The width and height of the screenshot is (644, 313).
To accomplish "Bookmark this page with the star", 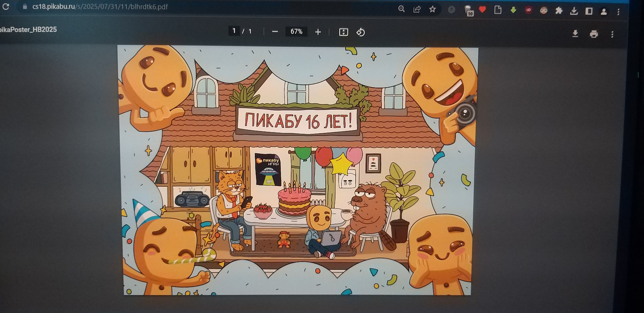I will [432, 9].
